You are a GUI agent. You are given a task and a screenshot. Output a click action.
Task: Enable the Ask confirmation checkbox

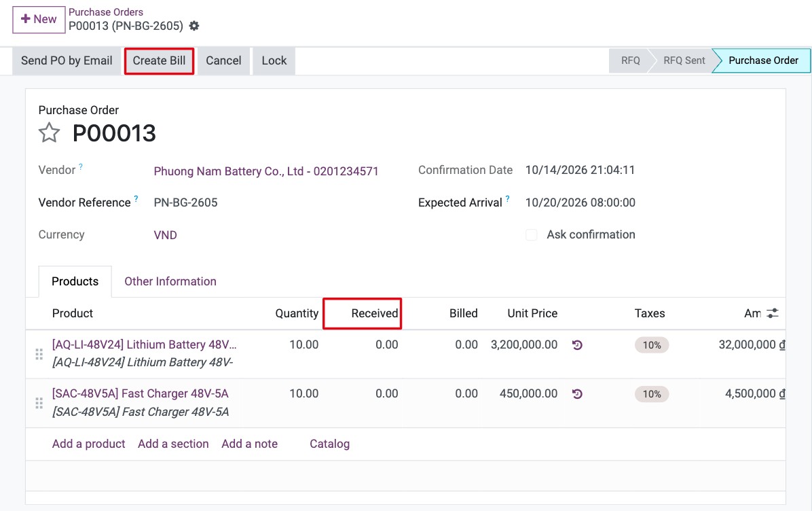pyautogui.click(x=532, y=234)
